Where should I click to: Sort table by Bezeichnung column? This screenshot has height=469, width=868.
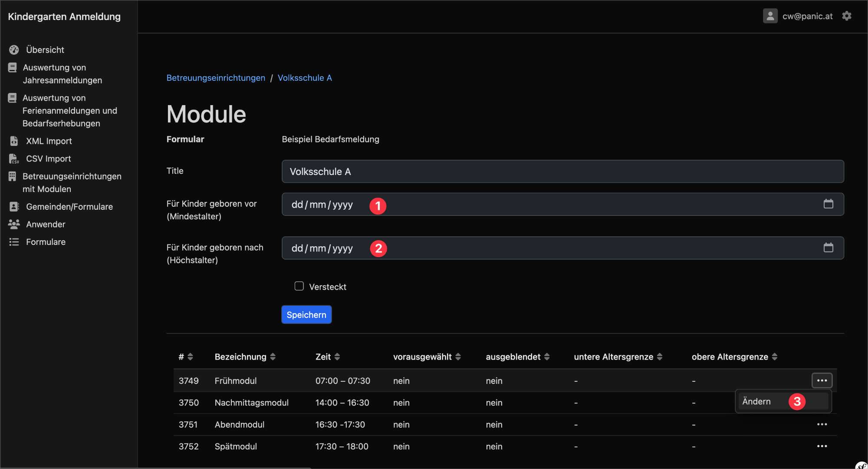245,357
